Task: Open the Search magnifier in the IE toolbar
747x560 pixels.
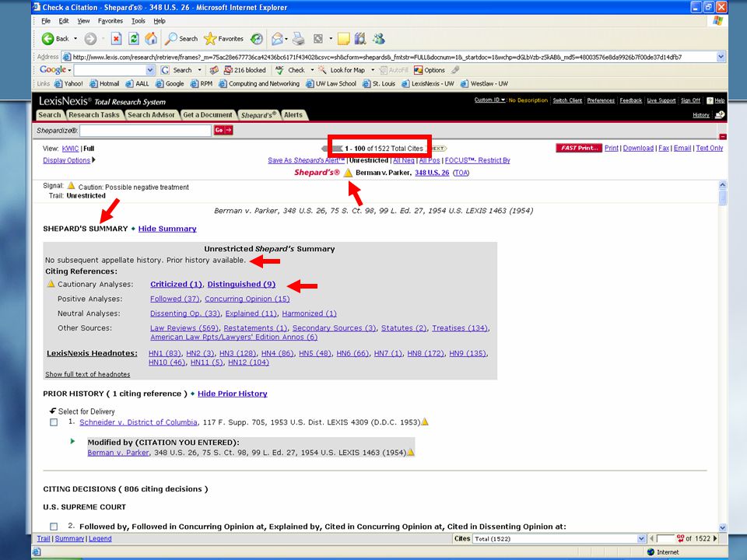Action: pyautogui.click(x=170, y=39)
